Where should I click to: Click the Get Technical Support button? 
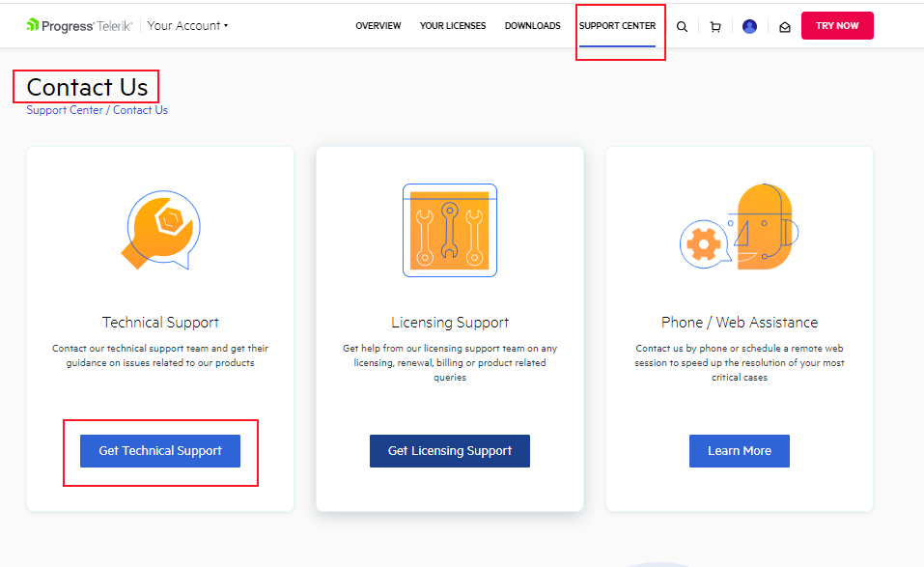coord(160,451)
